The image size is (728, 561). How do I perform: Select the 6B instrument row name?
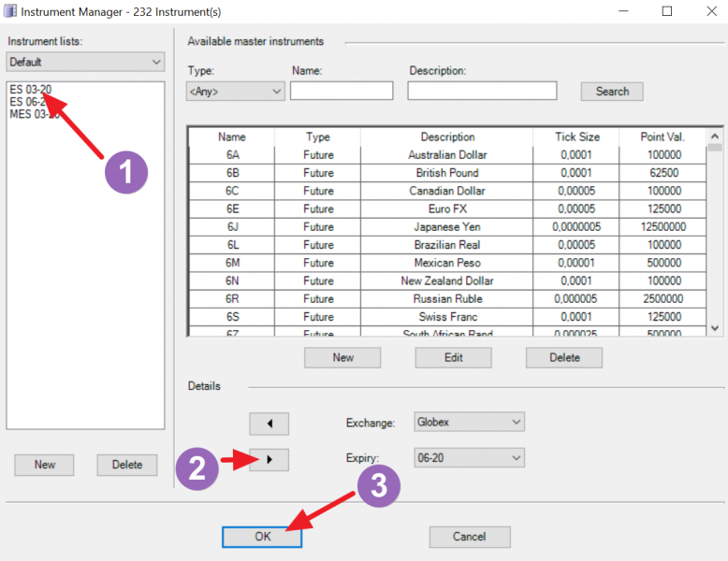click(232, 173)
